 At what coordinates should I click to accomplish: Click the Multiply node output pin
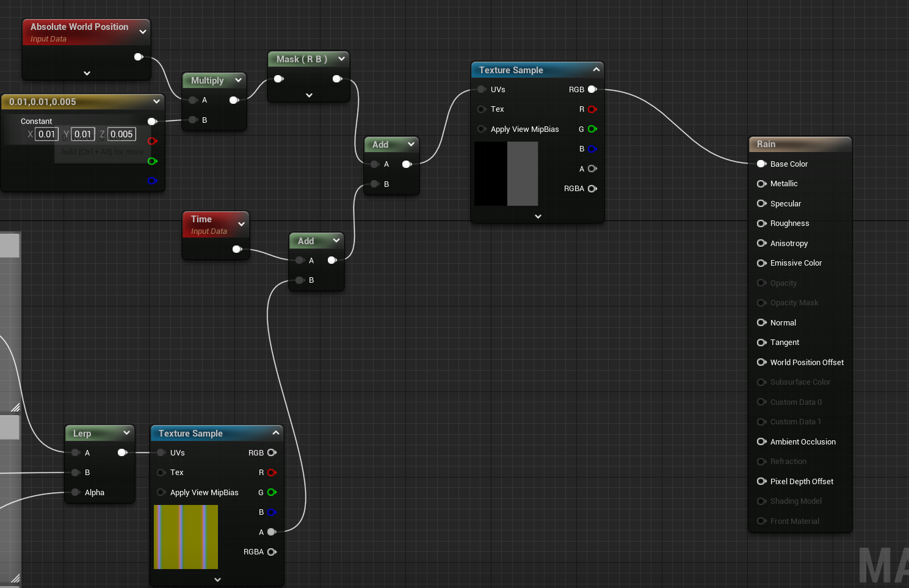pos(234,100)
